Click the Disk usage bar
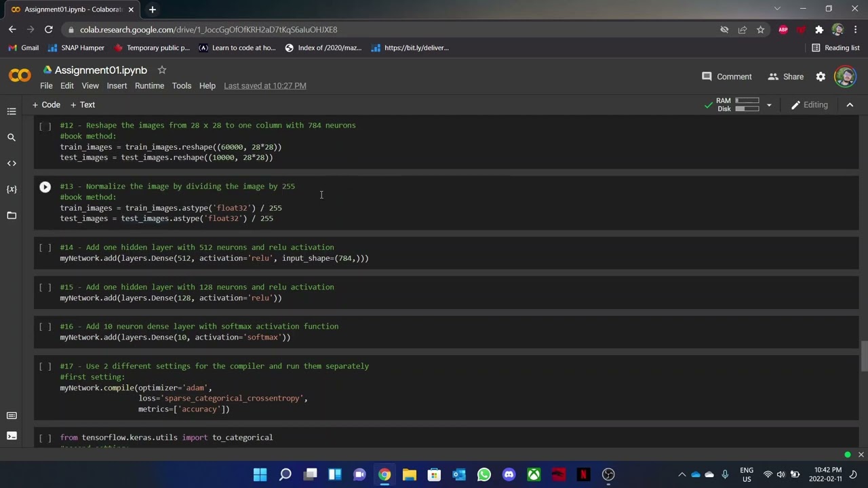This screenshot has height=488, width=868. (747, 109)
